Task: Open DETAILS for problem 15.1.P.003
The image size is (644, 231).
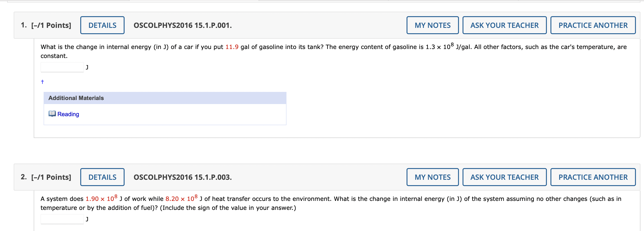Action: point(102,177)
